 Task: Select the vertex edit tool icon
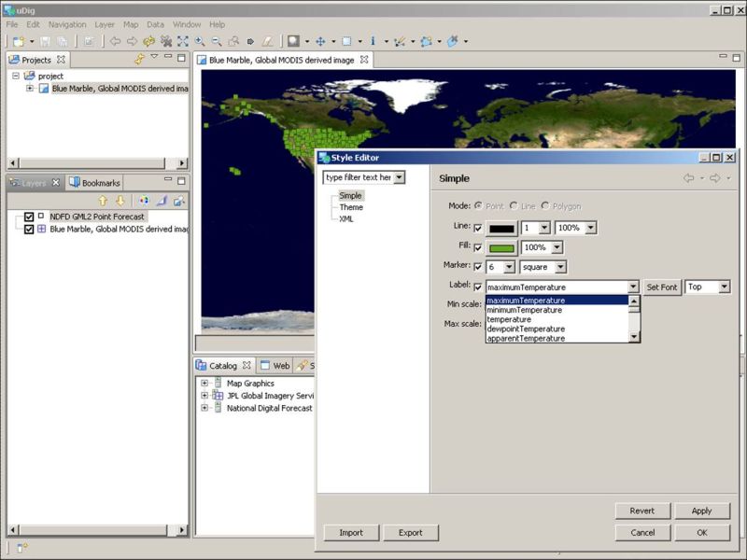400,41
